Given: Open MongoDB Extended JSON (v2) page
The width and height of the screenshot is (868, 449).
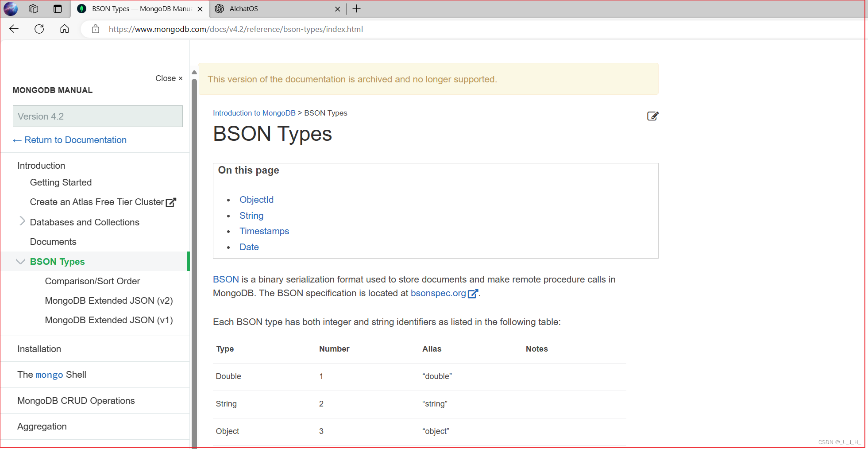Looking at the screenshot, I should 109,301.
